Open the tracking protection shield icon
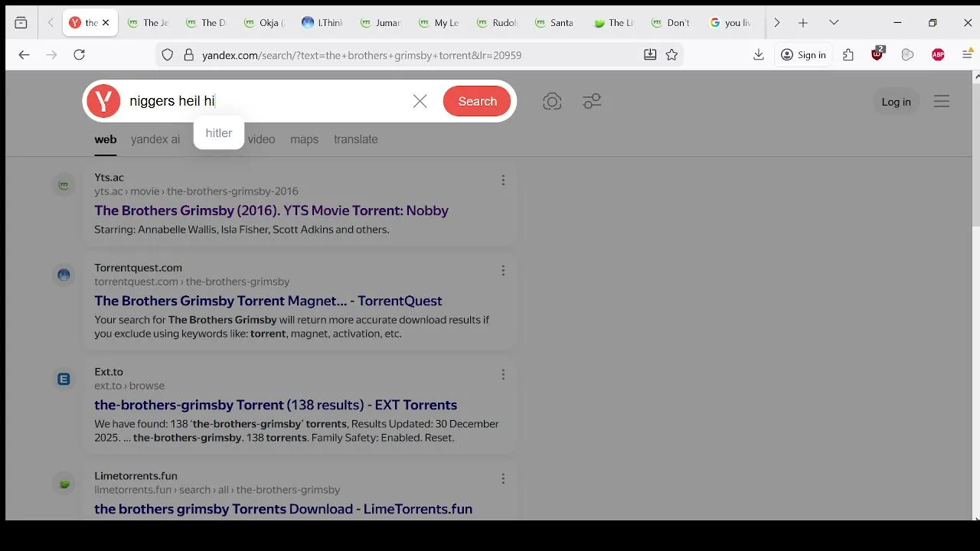 click(x=168, y=55)
